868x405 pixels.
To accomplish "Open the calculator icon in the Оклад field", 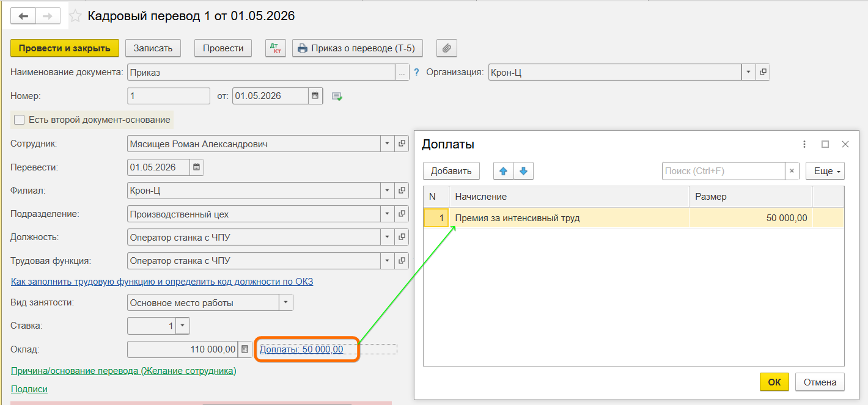I will [245, 349].
